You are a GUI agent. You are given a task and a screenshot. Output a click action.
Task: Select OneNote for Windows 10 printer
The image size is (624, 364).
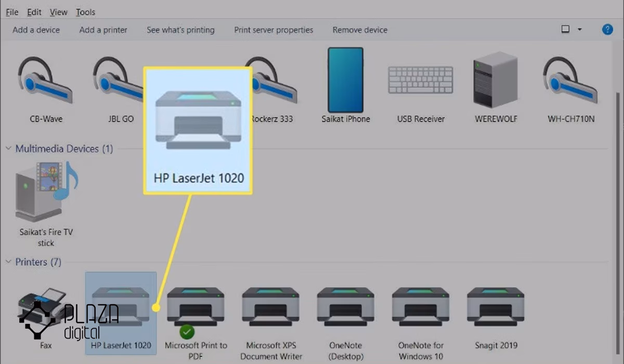tap(421, 322)
